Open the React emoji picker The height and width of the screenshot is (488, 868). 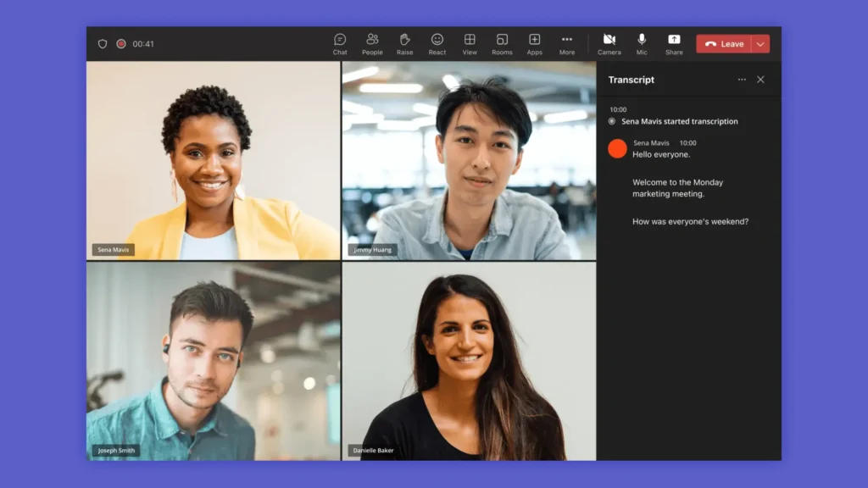click(437, 43)
